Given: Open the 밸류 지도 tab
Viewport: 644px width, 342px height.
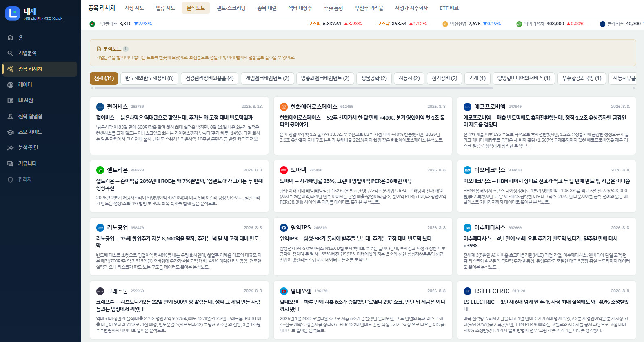Looking at the screenshot, I should 165,8.
